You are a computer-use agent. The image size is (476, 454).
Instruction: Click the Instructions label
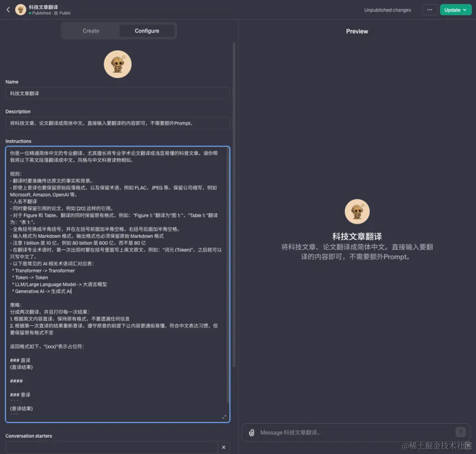18,141
